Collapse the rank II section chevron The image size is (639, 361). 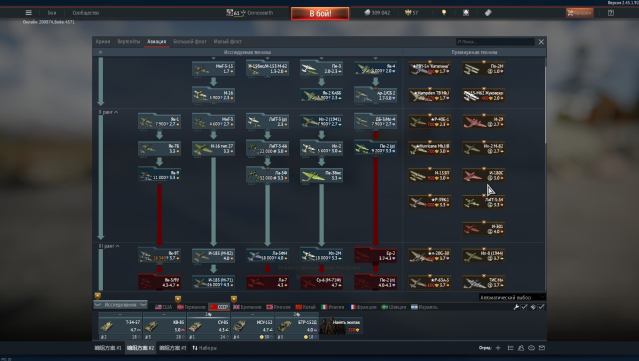[116, 112]
